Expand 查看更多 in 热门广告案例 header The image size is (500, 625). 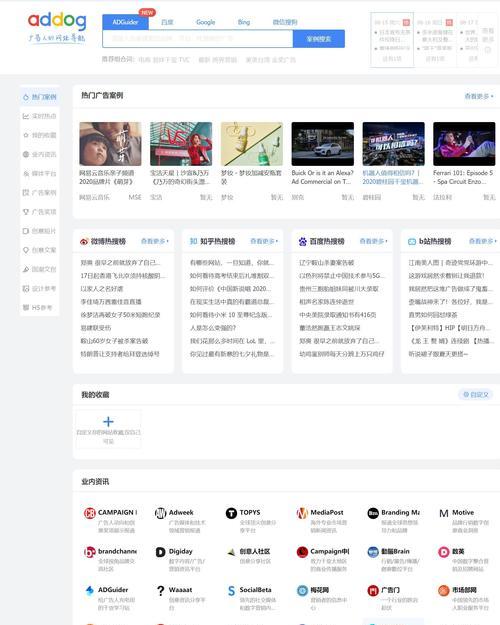coord(479,96)
